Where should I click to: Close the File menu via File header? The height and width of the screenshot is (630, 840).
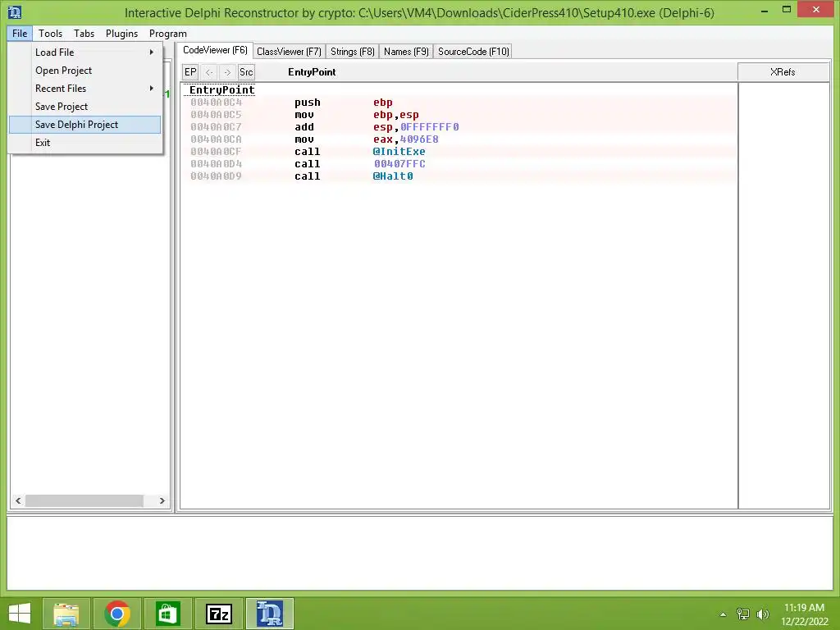(20, 33)
